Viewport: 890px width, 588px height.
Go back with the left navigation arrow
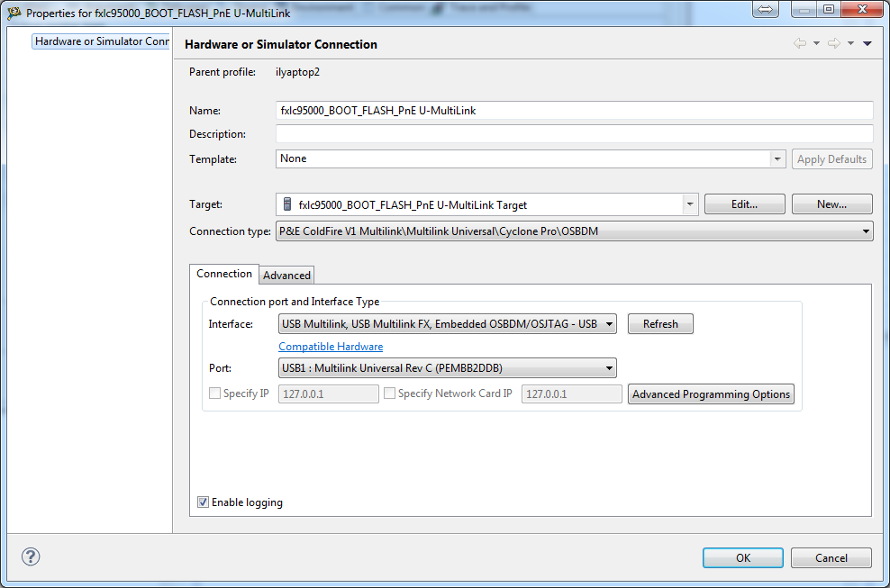pos(800,44)
